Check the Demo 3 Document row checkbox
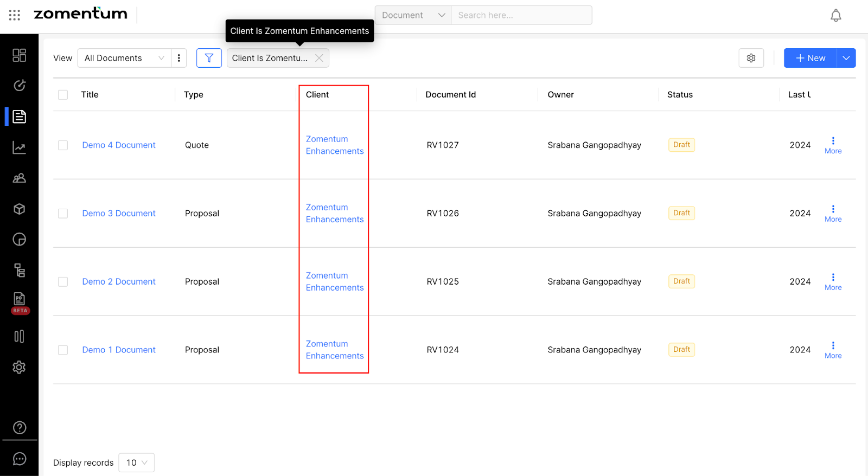Screen dimensions: 868x476 63,214
